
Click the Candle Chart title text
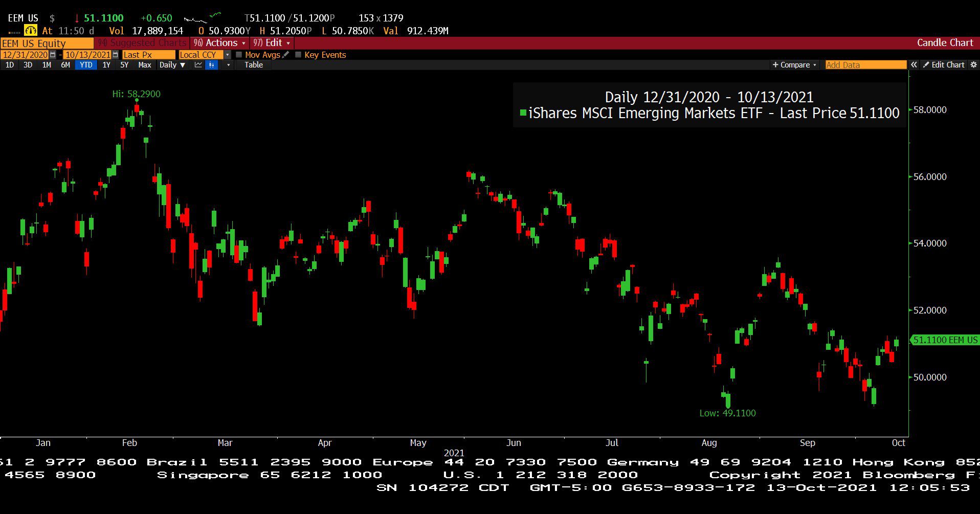click(x=945, y=43)
